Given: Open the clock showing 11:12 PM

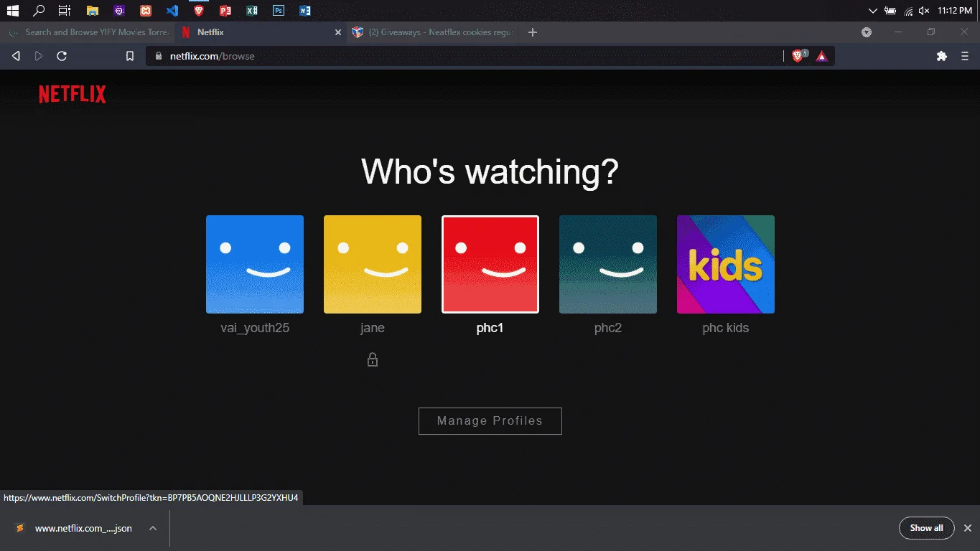Looking at the screenshot, I should pyautogui.click(x=954, y=11).
